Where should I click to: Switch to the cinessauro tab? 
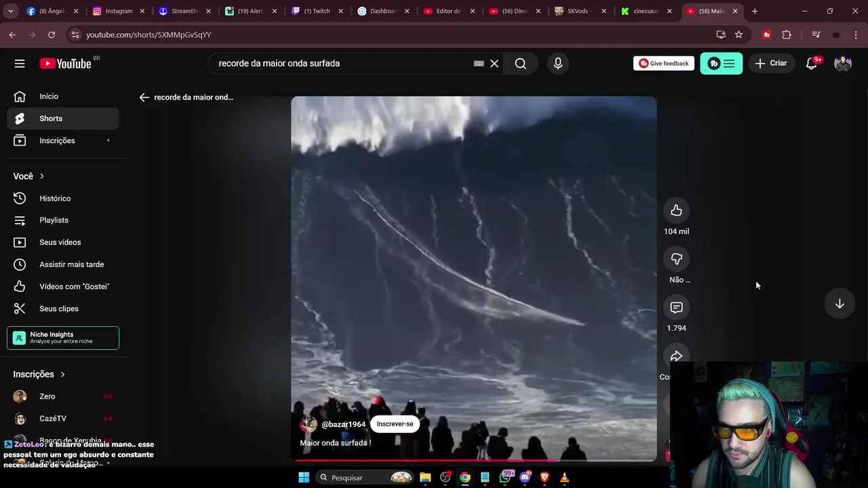click(646, 11)
